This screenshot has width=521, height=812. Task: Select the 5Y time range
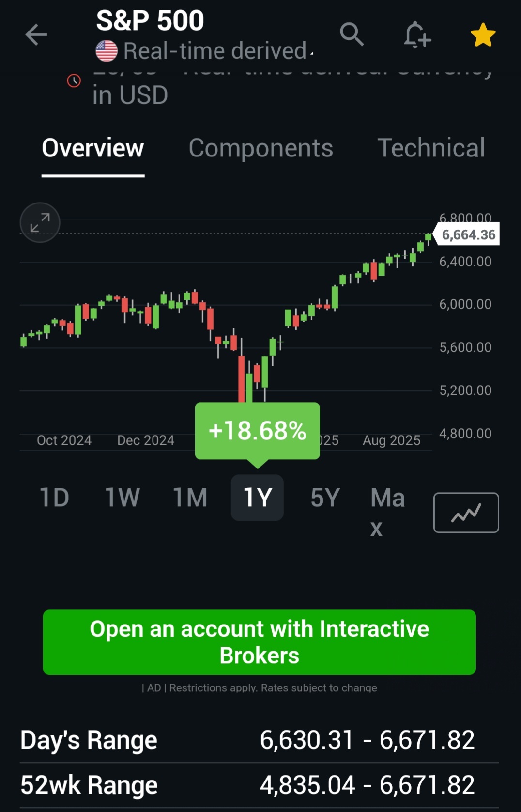pos(325,498)
